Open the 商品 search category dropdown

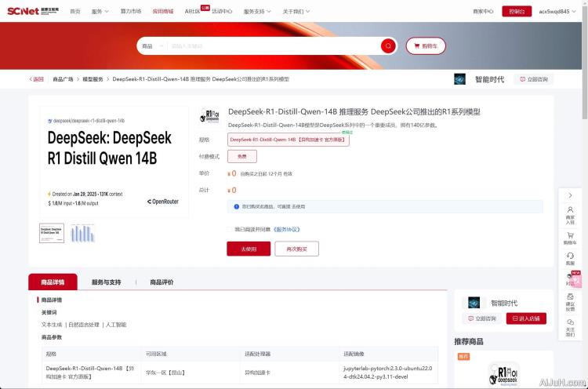[152, 46]
